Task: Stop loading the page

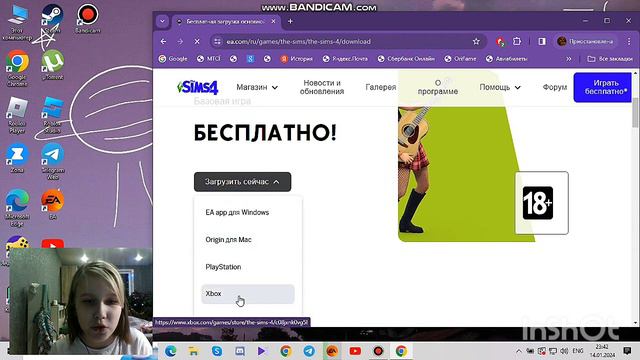Action: (x=197, y=42)
